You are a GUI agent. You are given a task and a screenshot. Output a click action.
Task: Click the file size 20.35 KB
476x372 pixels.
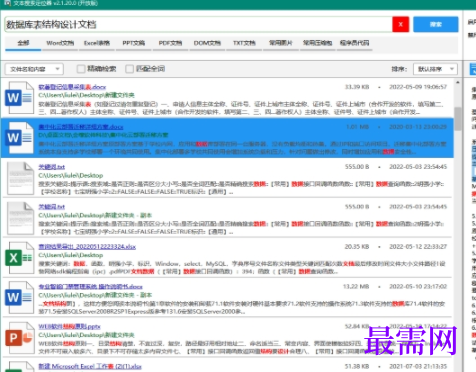[357, 247]
